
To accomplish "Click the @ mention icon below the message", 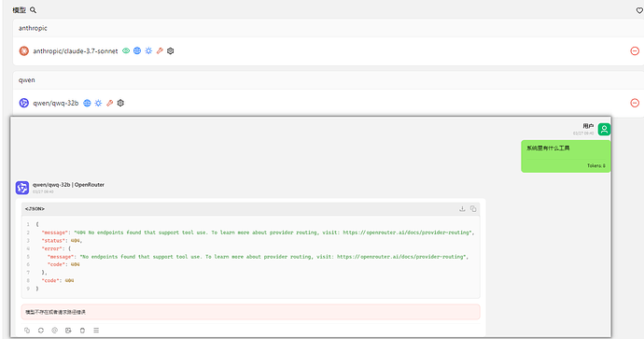I will [x=55, y=331].
